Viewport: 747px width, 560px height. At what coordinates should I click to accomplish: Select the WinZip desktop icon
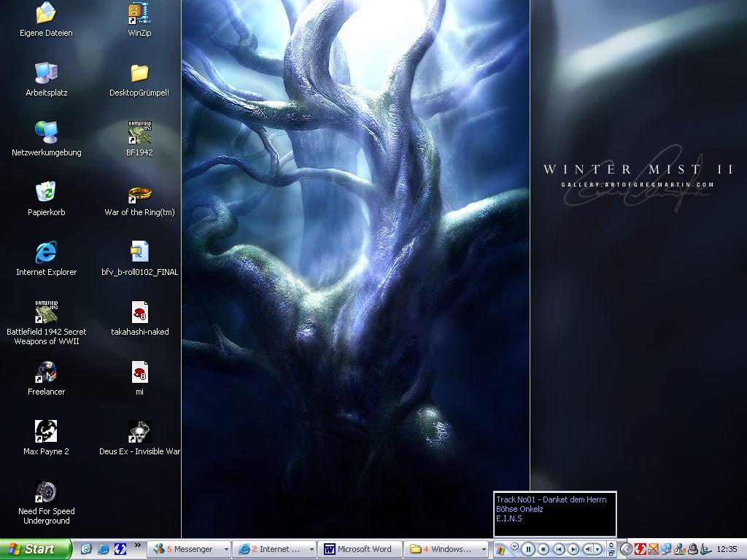[x=139, y=13]
